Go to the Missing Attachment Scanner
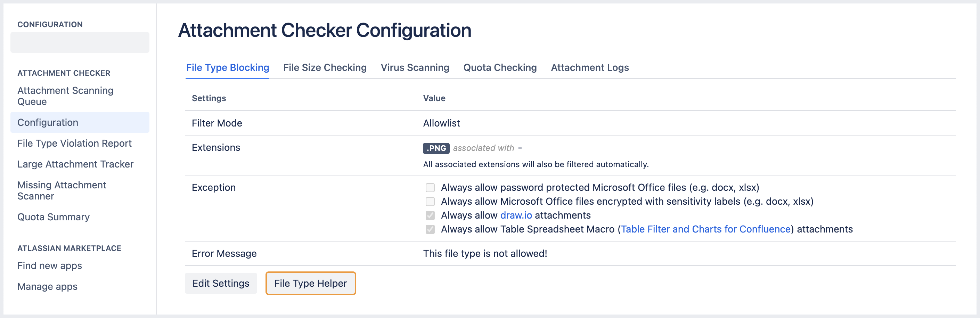Screen dimensions: 980x318 click(62, 190)
